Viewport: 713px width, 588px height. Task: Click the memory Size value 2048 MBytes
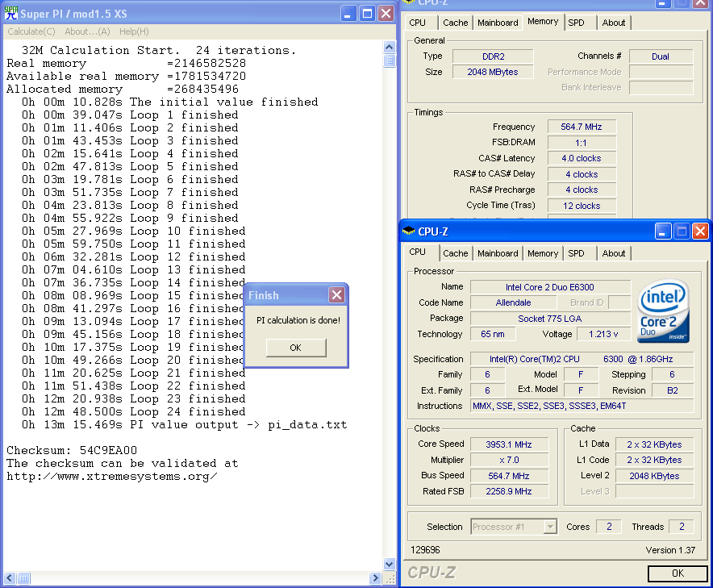point(493,72)
